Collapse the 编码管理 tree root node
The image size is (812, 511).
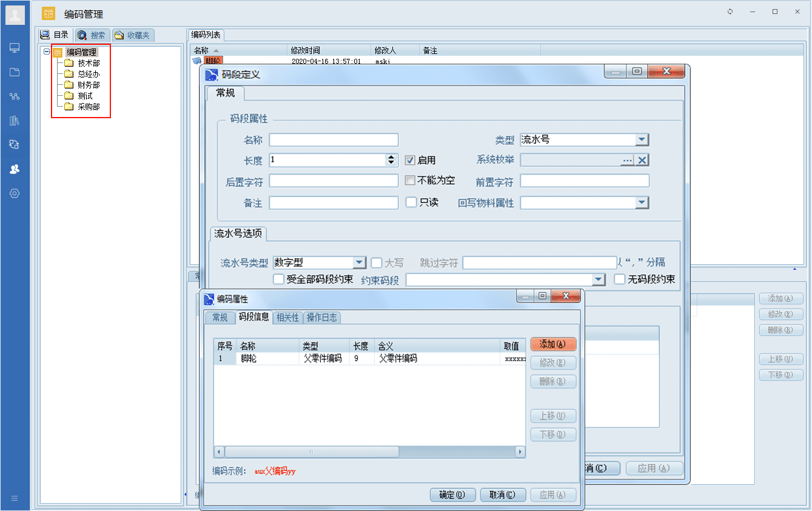[47, 52]
